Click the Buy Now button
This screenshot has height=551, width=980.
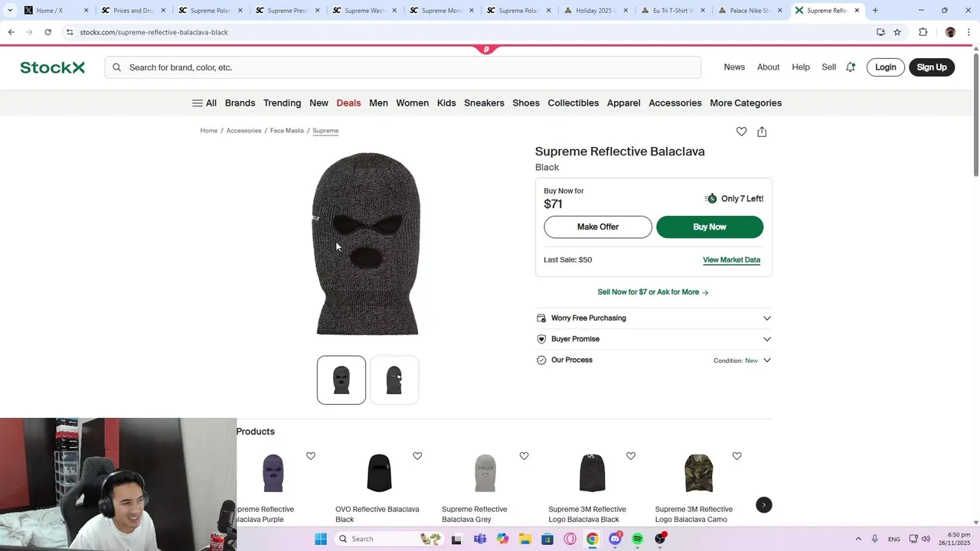(710, 227)
